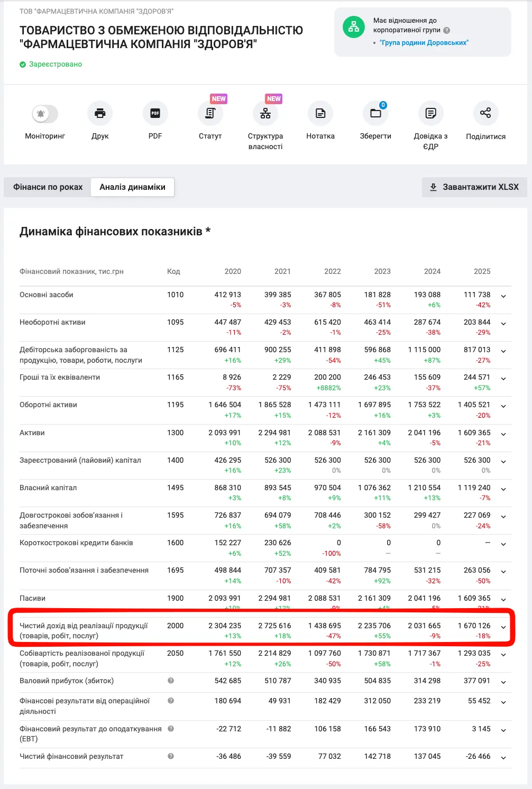The width and height of the screenshot is (532, 789).
Task: Click the Фінансовий показник, тис.грн column header
Action: [71, 271]
